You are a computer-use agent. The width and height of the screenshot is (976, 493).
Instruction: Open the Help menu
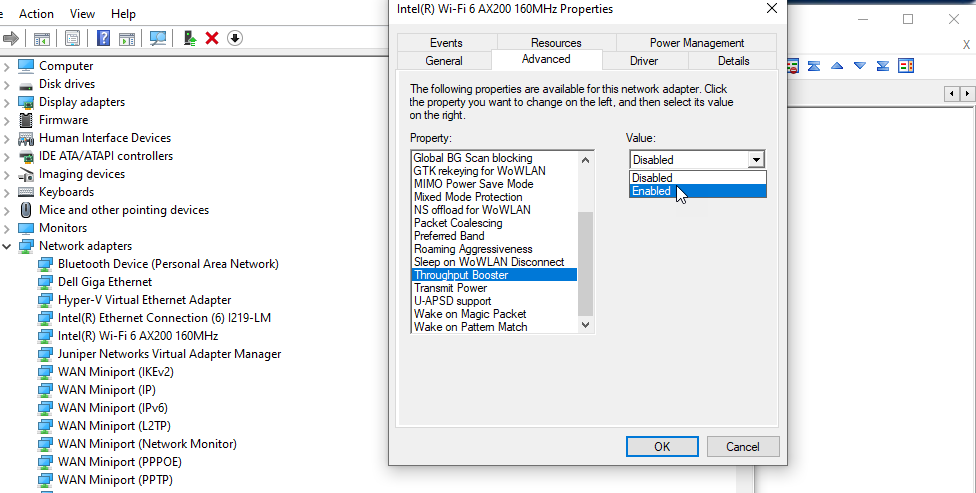(x=123, y=14)
